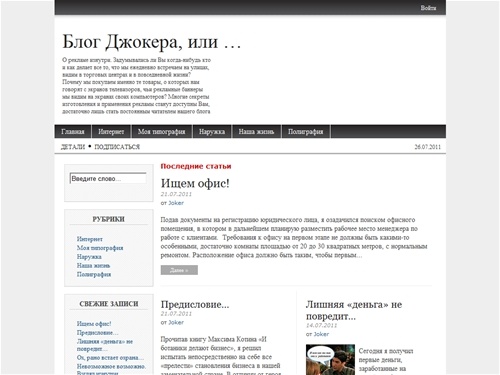Click the Последние статьи heading

coord(196,166)
